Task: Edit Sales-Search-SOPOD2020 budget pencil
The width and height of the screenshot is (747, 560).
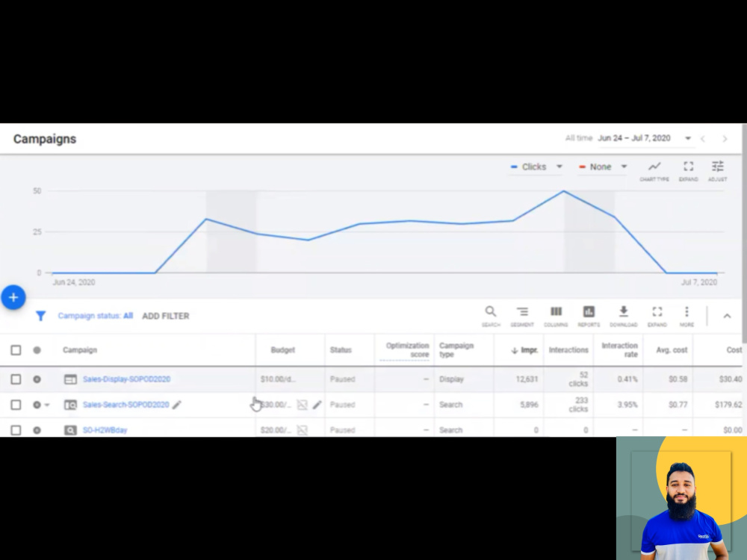Action: 317,405
